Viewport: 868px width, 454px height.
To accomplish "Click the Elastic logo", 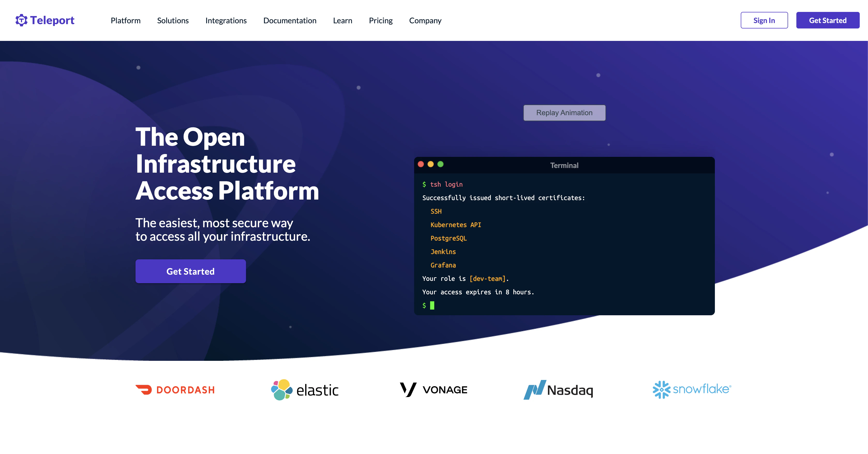I will (305, 390).
